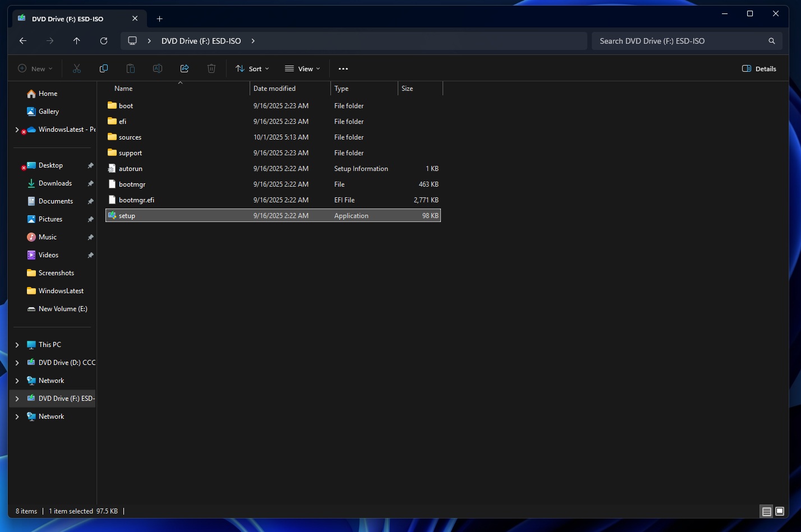Copy the selected item using toolbar
Screen dimensions: 801x532
click(x=103, y=68)
